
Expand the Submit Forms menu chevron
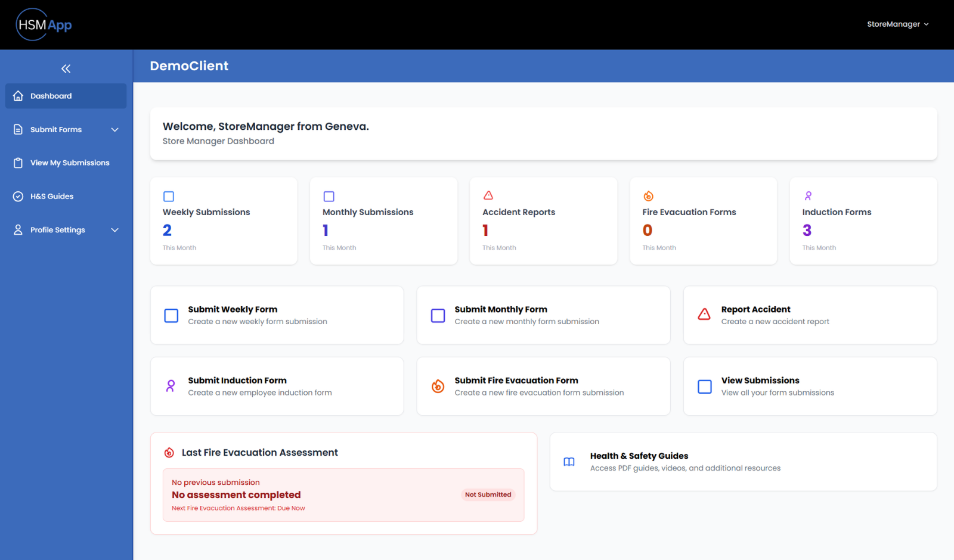tap(114, 129)
